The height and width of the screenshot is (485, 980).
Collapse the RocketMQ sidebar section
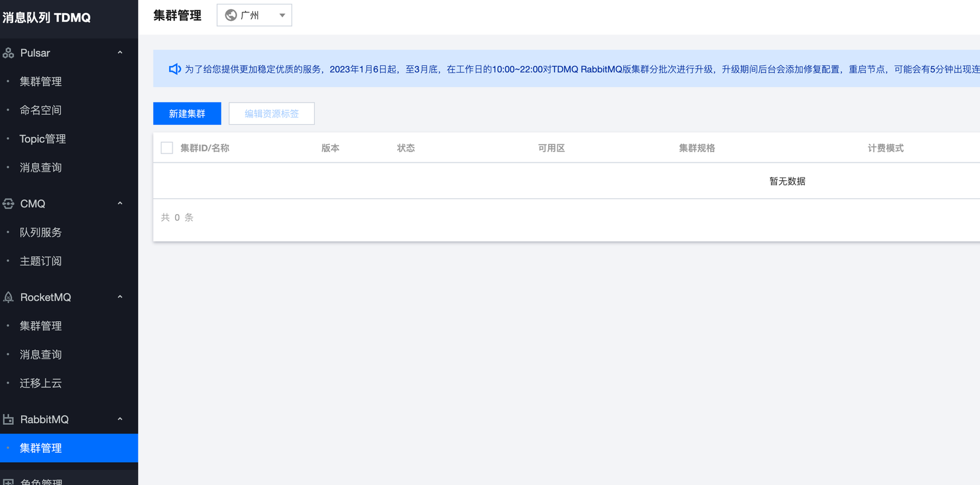[x=120, y=297]
